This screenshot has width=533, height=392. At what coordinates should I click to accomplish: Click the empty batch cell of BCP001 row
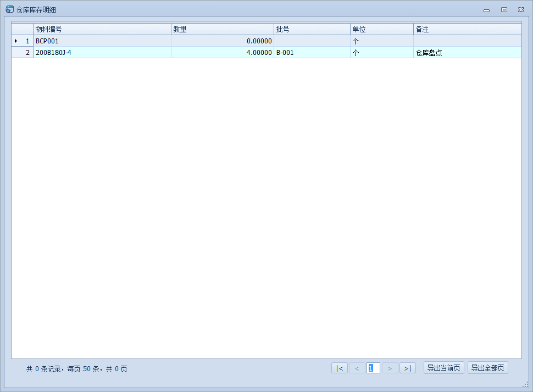[x=312, y=41]
